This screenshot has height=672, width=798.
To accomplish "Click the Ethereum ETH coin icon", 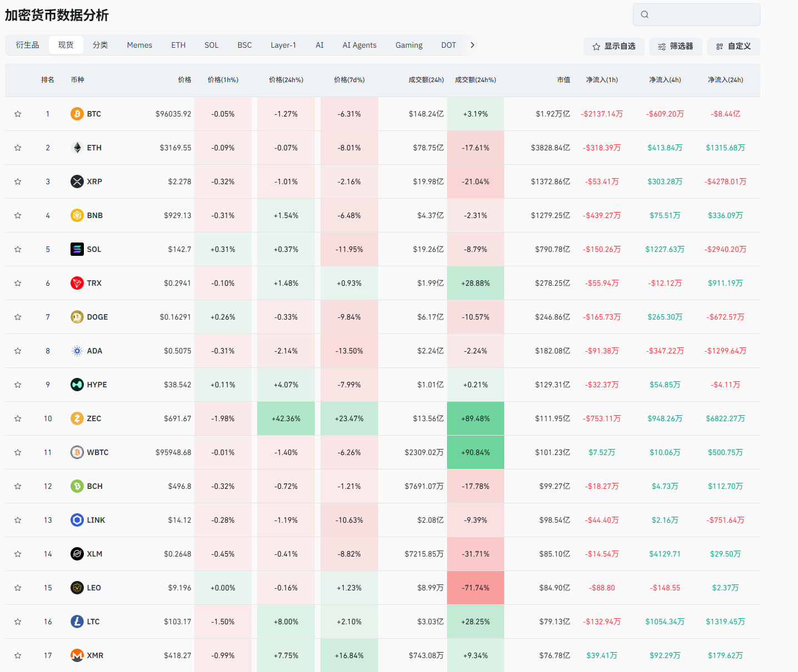I will [x=77, y=148].
